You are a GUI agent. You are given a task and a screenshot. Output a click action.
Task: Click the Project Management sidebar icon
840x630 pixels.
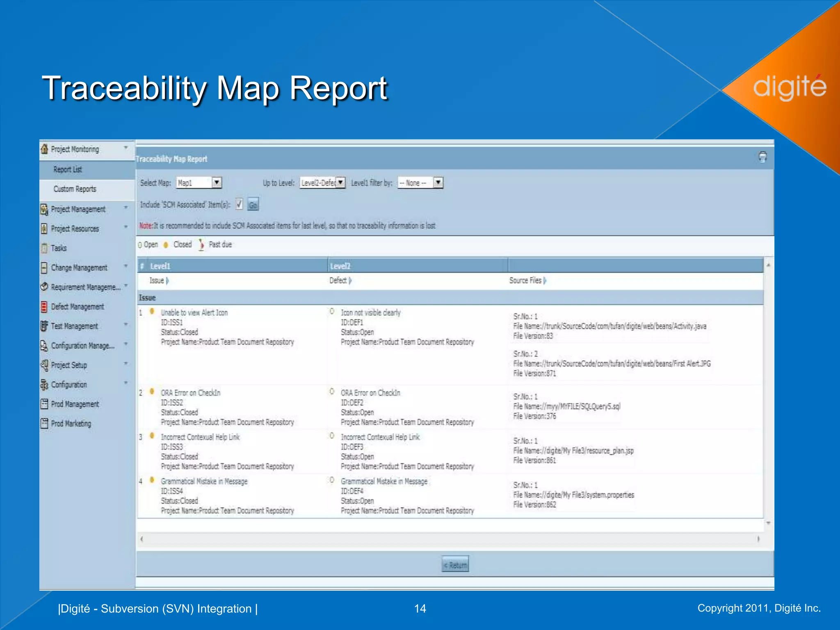[x=44, y=209]
